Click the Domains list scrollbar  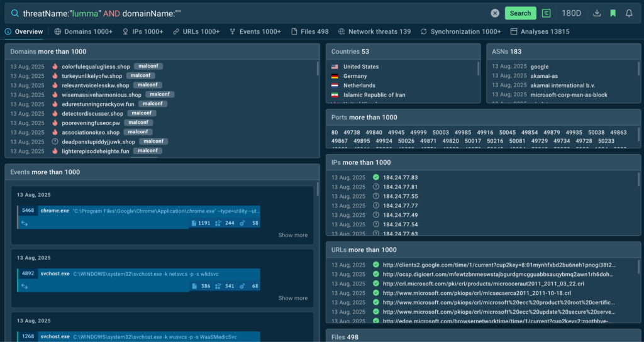(x=318, y=69)
